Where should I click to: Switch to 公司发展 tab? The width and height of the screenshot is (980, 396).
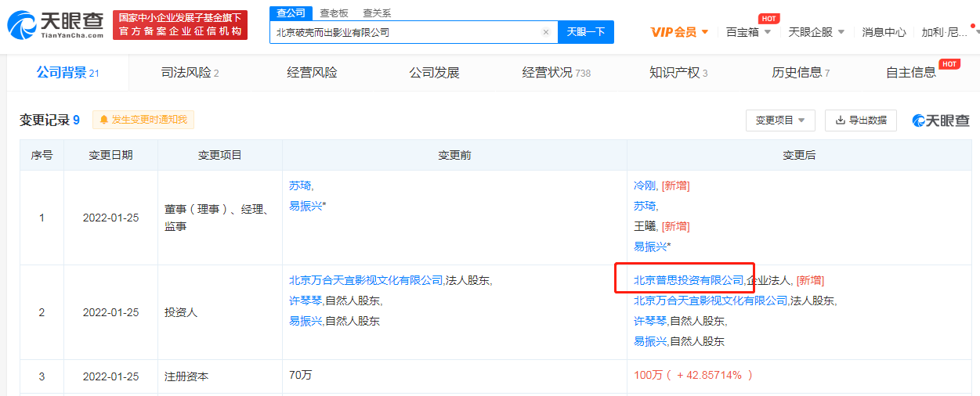pyautogui.click(x=434, y=73)
